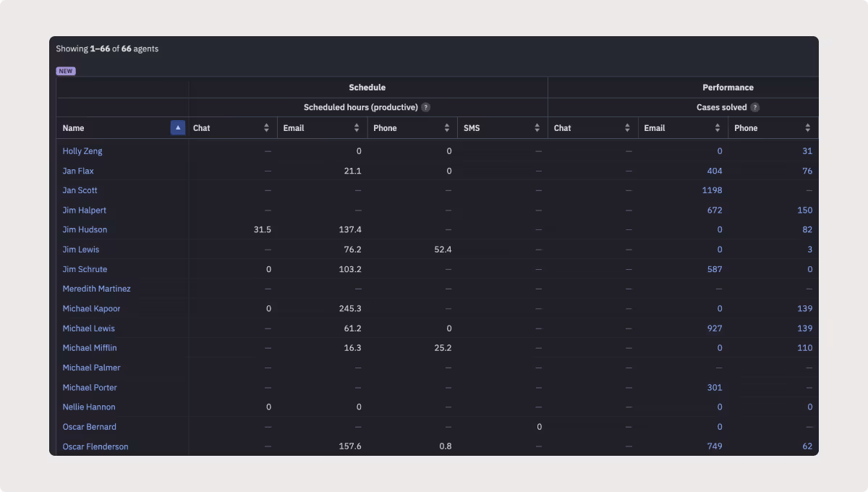Select Michael Mifflin's 25.2 phone hours
868x492 pixels.
pos(443,347)
